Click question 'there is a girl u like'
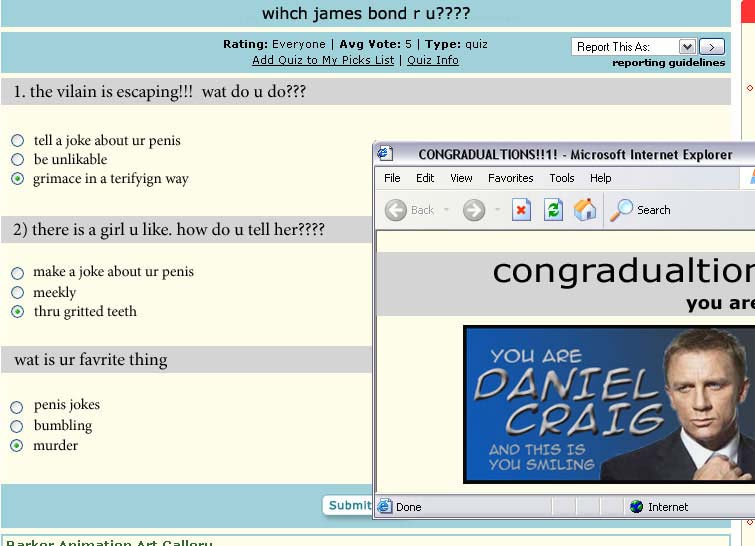This screenshot has height=546, width=755. (101, 229)
